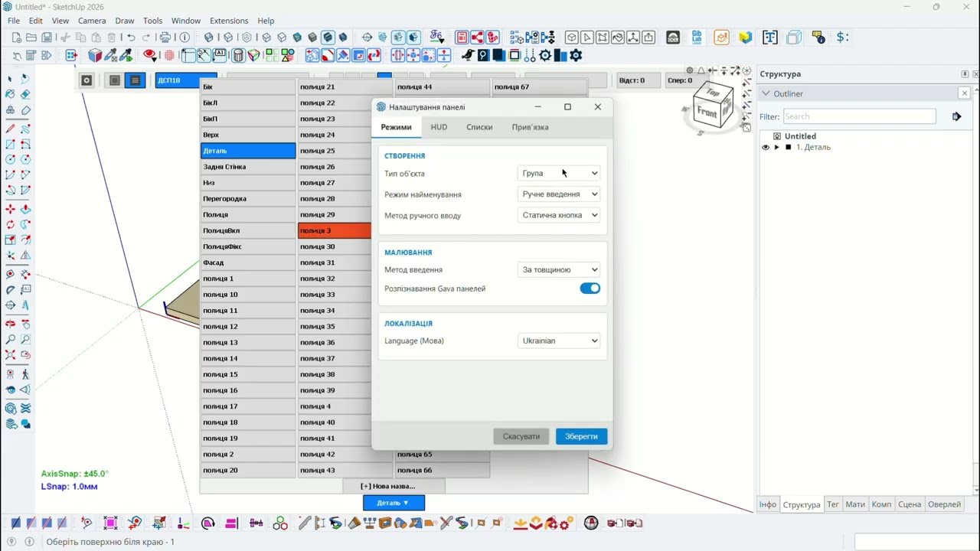Viewport: 980px width, 551px height.
Task: Click the measurements input box in status bar
Action: pos(916,542)
